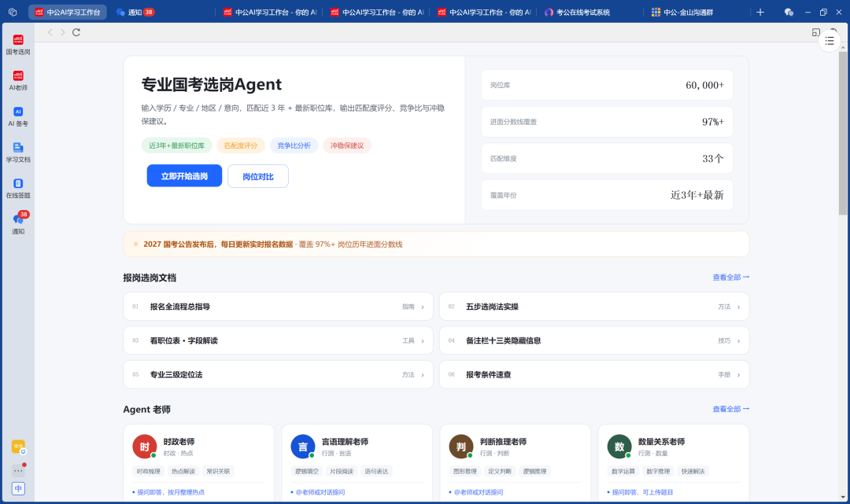850x504 pixels.
Task: Open AI 备考 sidebar icon
Action: (18, 116)
